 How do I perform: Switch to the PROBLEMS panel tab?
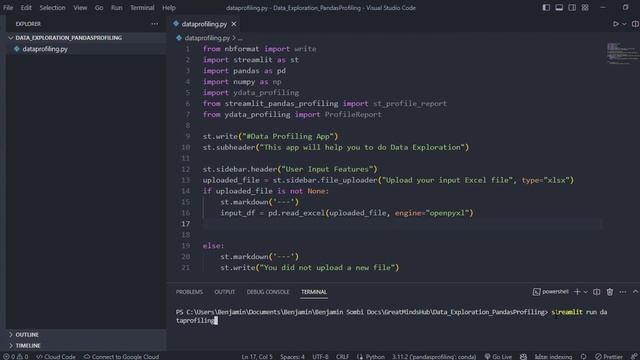point(189,292)
